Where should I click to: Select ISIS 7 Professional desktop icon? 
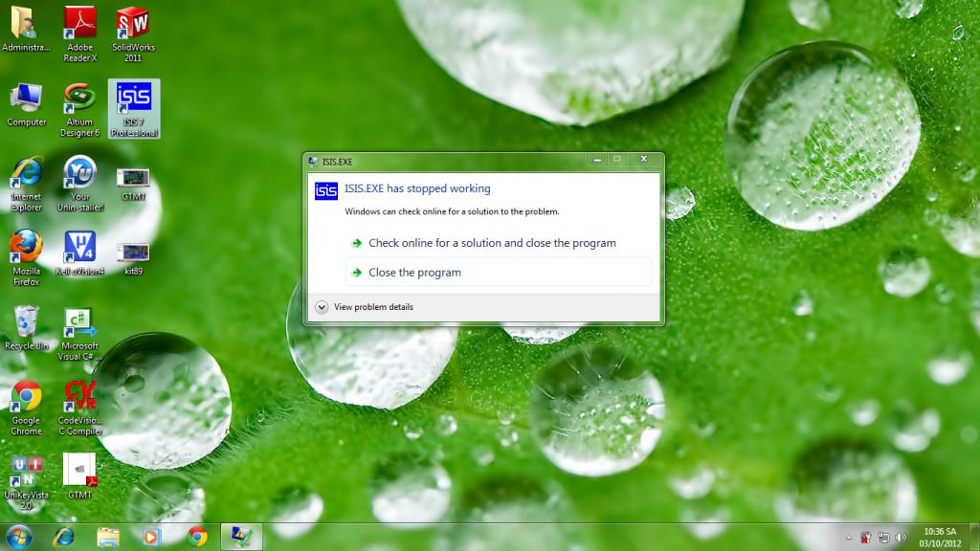tap(134, 109)
